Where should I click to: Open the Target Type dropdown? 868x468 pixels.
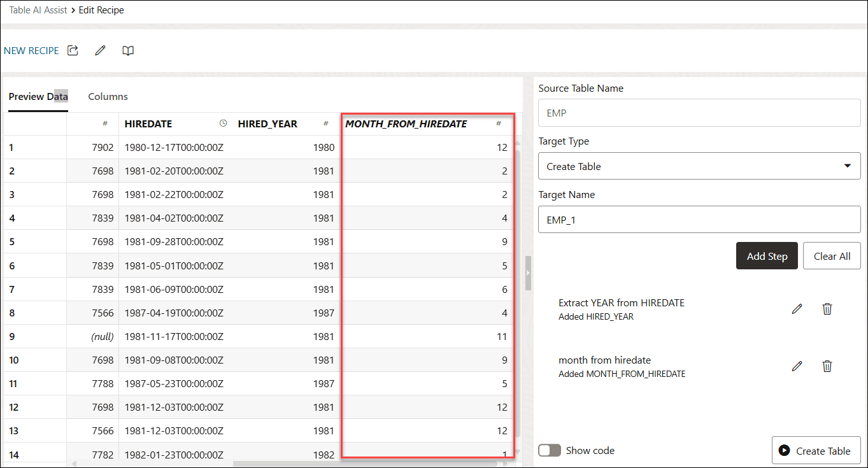click(847, 166)
